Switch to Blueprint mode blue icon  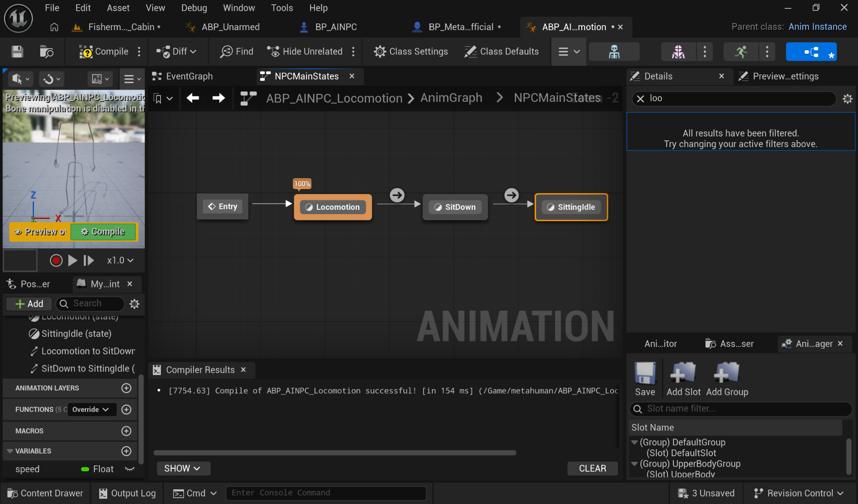click(x=811, y=52)
